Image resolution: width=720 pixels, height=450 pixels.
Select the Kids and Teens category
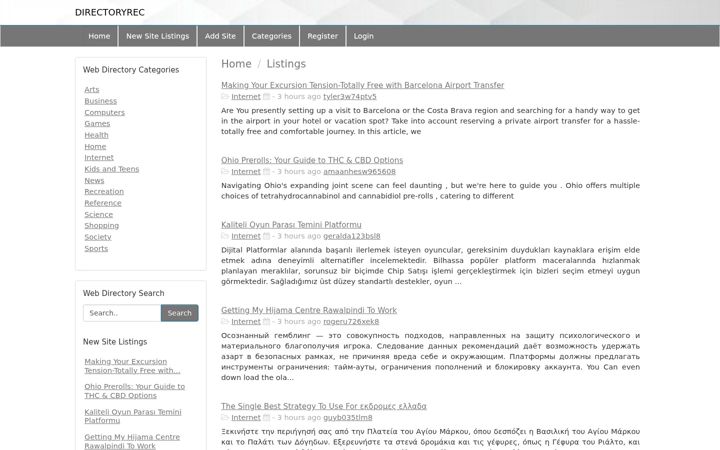(x=112, y=169)
